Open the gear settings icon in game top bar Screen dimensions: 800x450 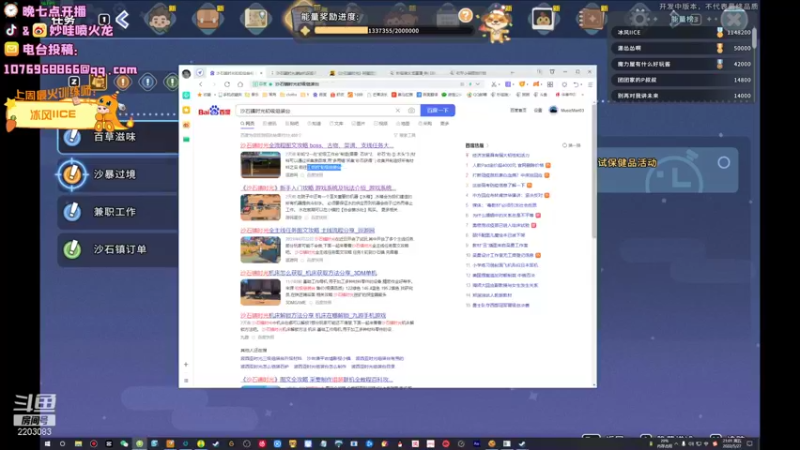[x=639, y=18]
